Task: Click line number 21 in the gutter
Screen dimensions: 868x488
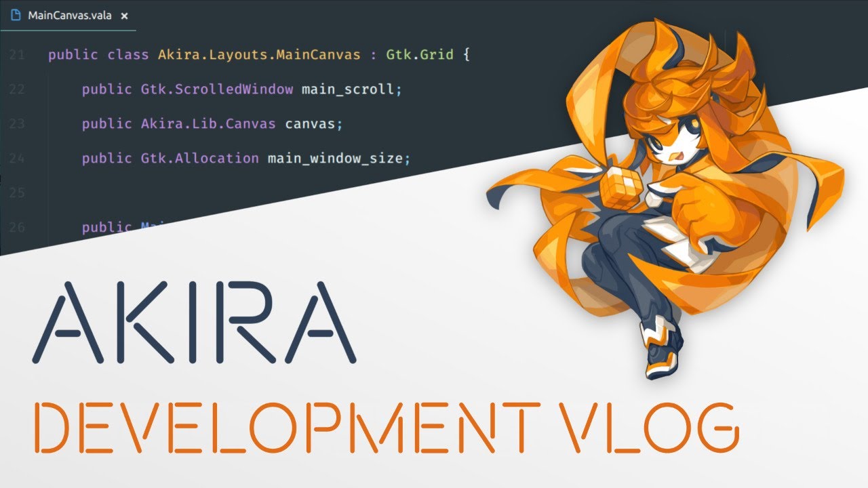Action: [18, 55]
